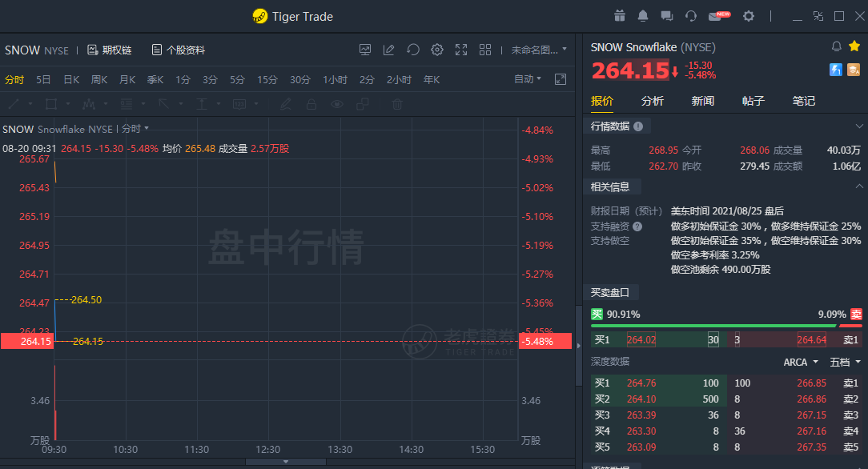The width and height of the screenshot is (868, 469).
Task: Collapse the 行情数据 section
Action: [858, 126]
